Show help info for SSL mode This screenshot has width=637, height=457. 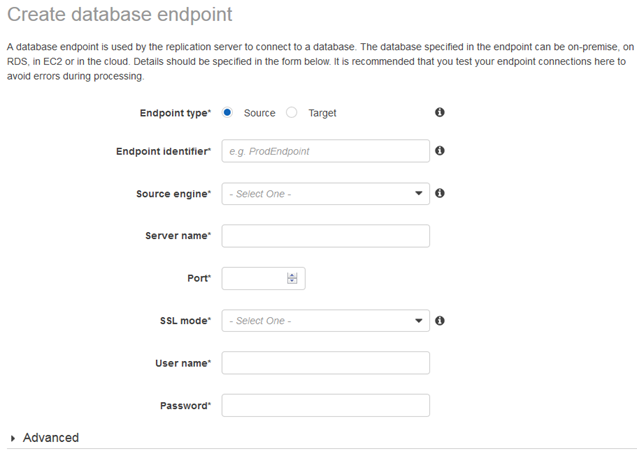click(440, 321)
